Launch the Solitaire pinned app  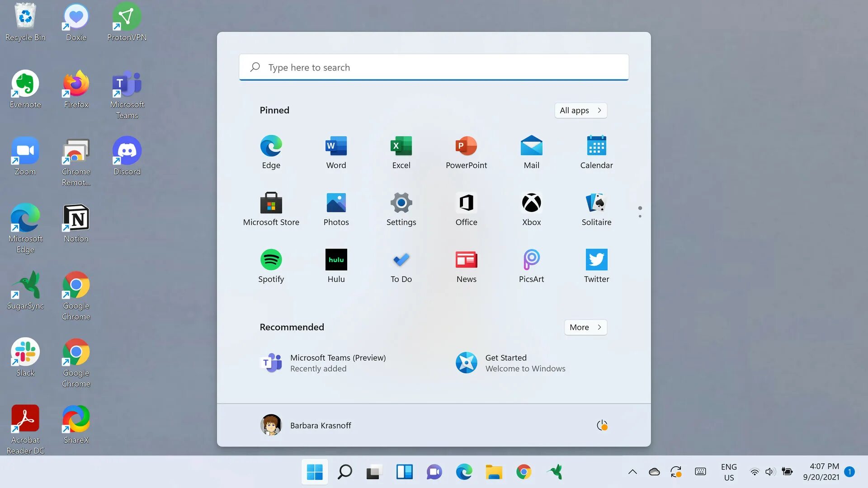tap(596, 203)
